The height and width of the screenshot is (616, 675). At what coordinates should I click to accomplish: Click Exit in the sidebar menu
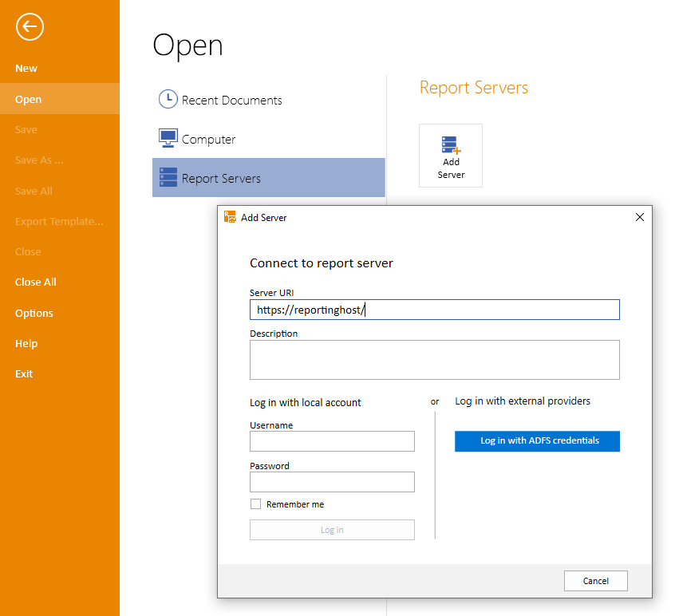(24, 373)
